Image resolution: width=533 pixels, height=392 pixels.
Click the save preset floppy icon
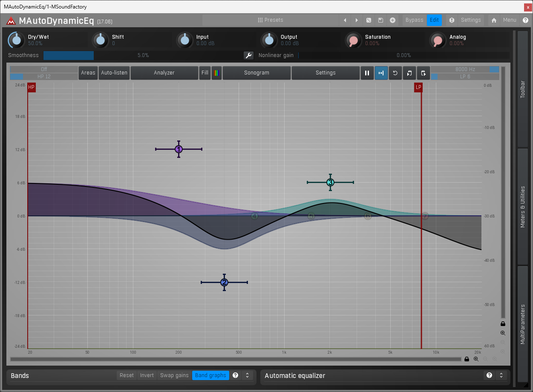pos(380,20)
